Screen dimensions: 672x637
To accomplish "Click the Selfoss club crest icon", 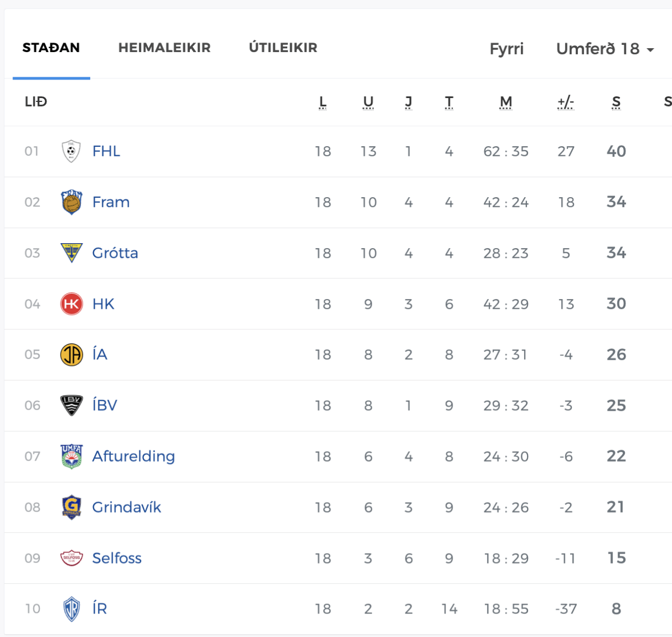I will coord(71,558).
